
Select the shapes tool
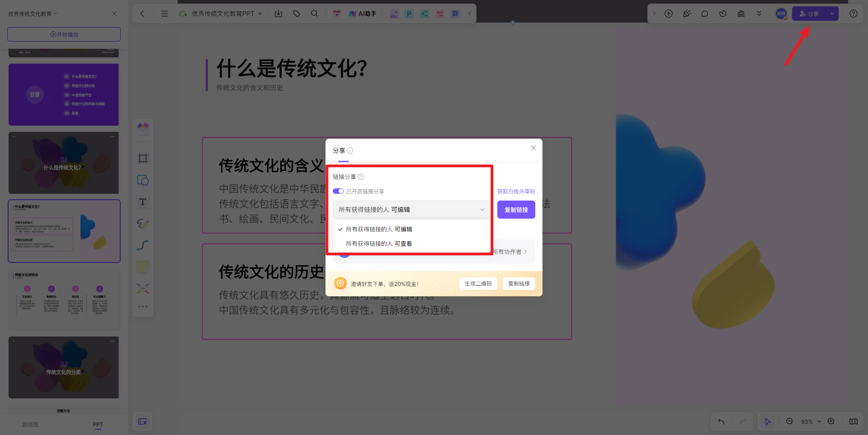pos(143,180)
